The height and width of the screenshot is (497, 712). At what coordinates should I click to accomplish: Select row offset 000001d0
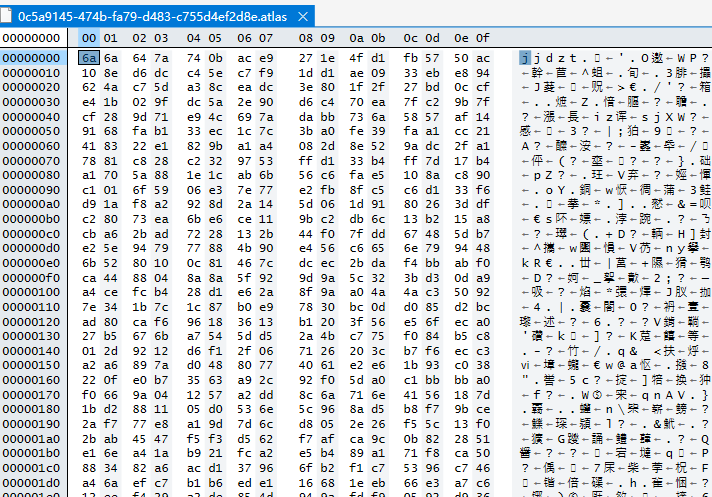pyautogui.click(x=31, y=483)
